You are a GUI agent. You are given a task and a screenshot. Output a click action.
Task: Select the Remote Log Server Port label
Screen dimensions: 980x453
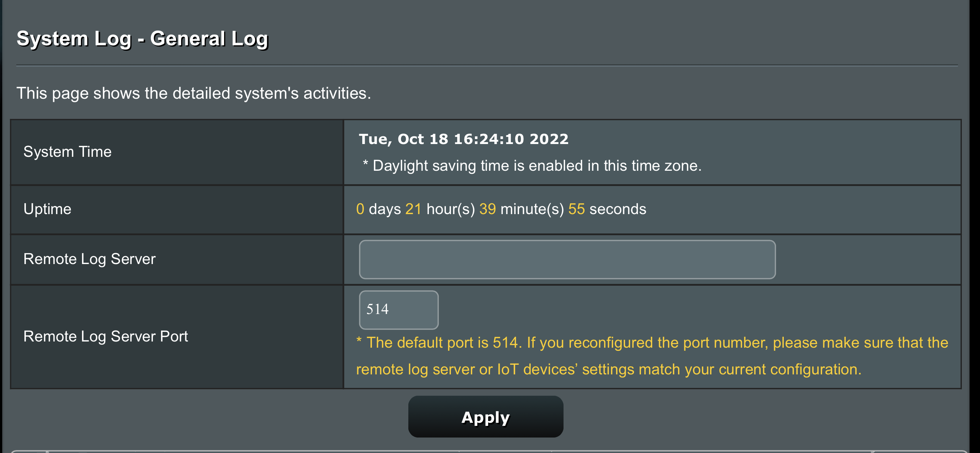coord(106,336)
